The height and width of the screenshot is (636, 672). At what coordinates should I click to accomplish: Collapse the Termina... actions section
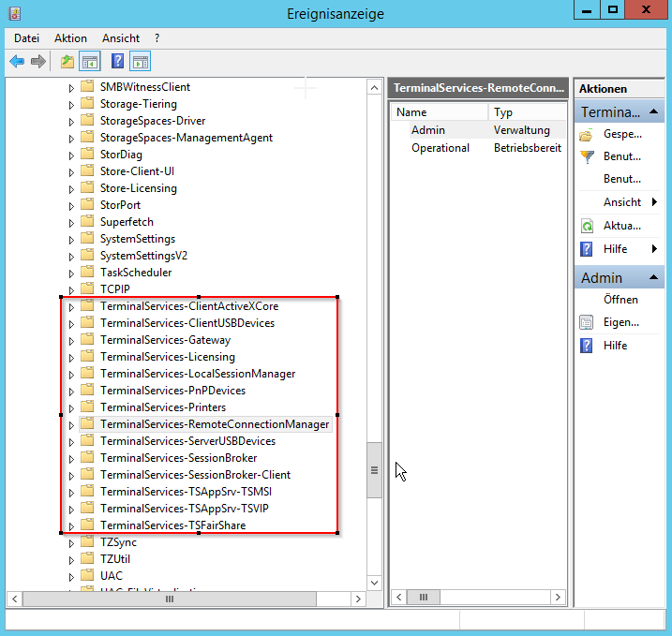pyautogui.click(x=653, y=111)
